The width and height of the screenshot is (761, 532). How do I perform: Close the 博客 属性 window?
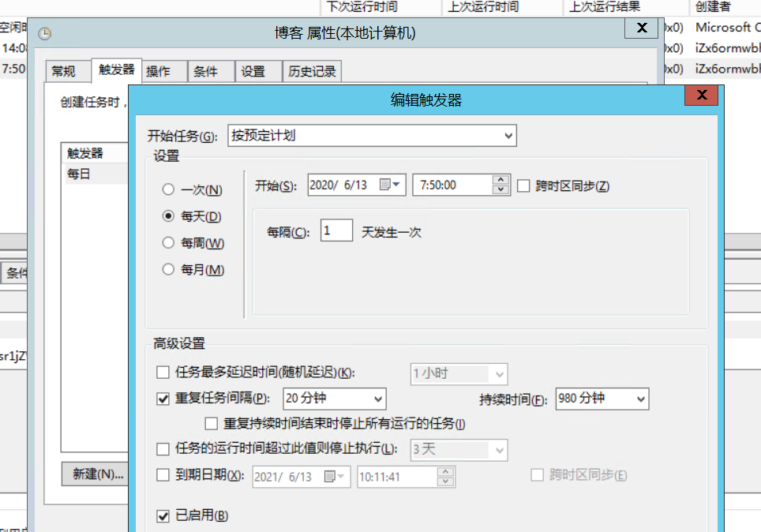tap(641, 28)
